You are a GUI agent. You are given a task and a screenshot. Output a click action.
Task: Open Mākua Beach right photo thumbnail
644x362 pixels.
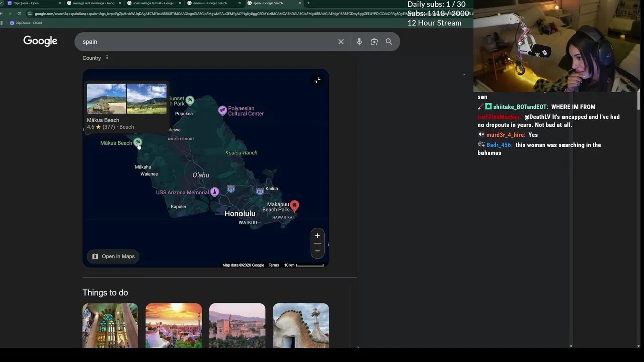(x=146, y=99)
